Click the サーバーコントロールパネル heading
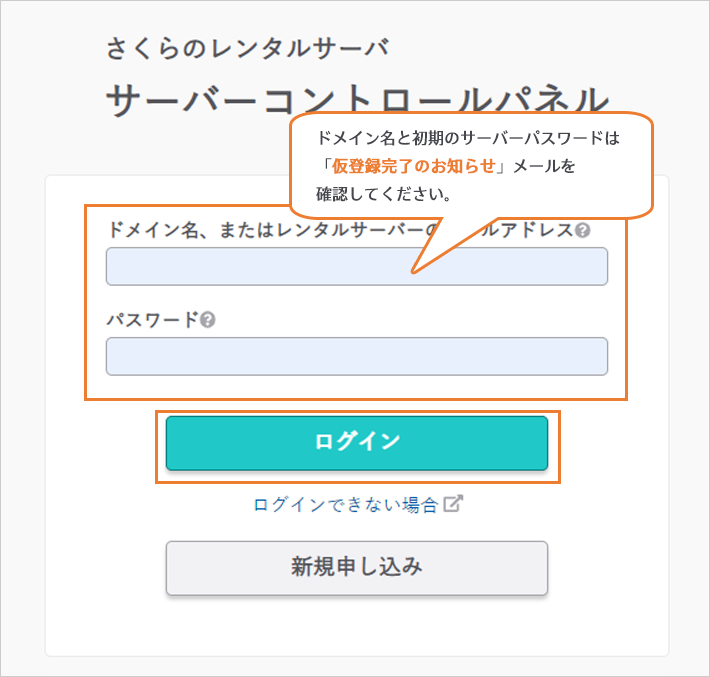710x677 pixels. pos(356,100)
